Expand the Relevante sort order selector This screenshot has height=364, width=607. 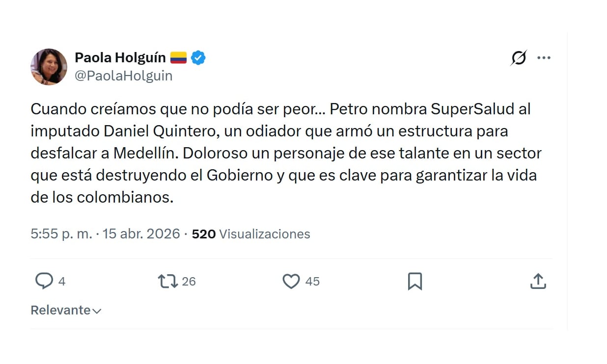66,310
